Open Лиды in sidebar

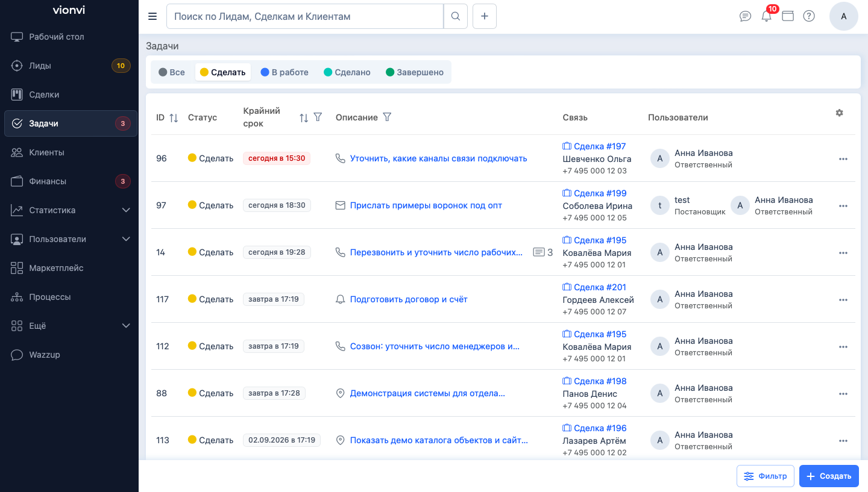[71, 66]
